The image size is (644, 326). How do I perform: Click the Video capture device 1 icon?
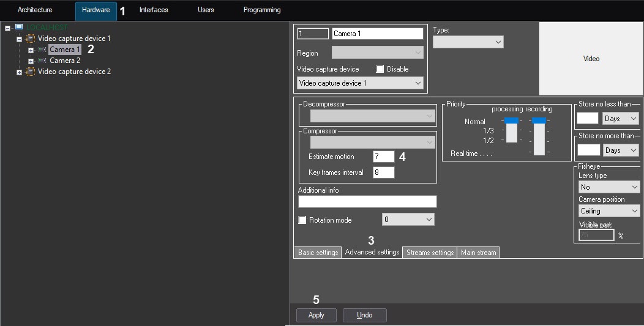(30, 39)
